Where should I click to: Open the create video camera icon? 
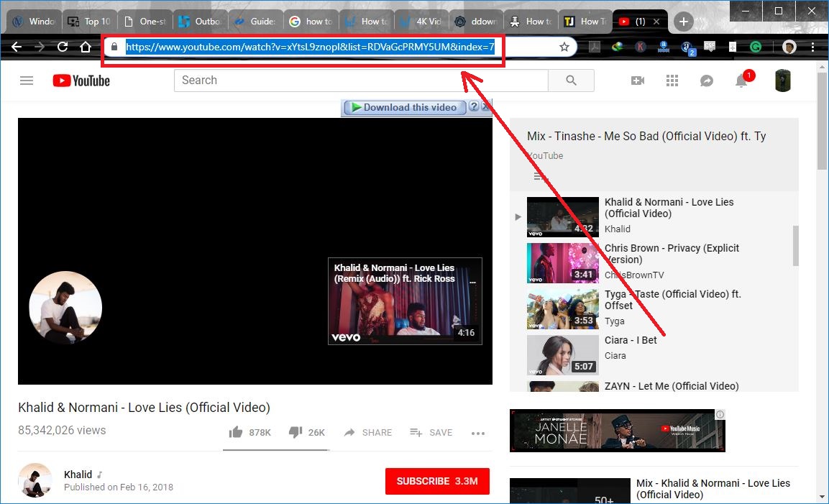click(638, 81)
